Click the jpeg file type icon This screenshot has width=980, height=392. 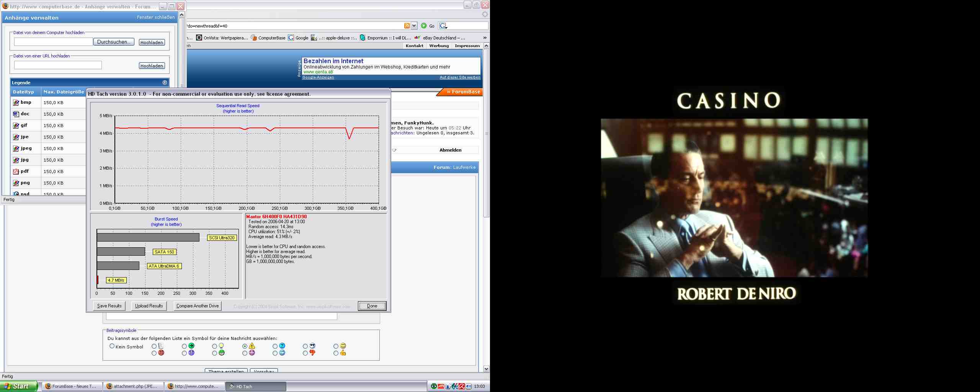tap(16, 149)
